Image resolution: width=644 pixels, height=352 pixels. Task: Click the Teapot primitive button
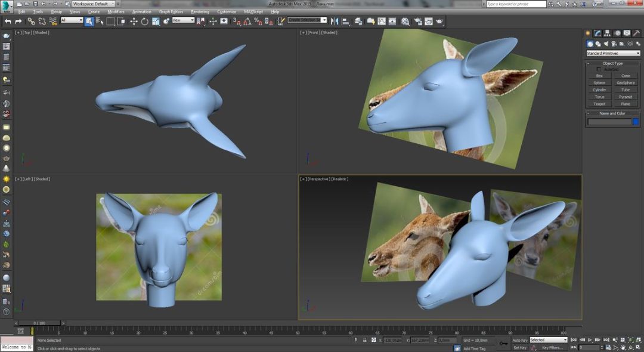599,104
